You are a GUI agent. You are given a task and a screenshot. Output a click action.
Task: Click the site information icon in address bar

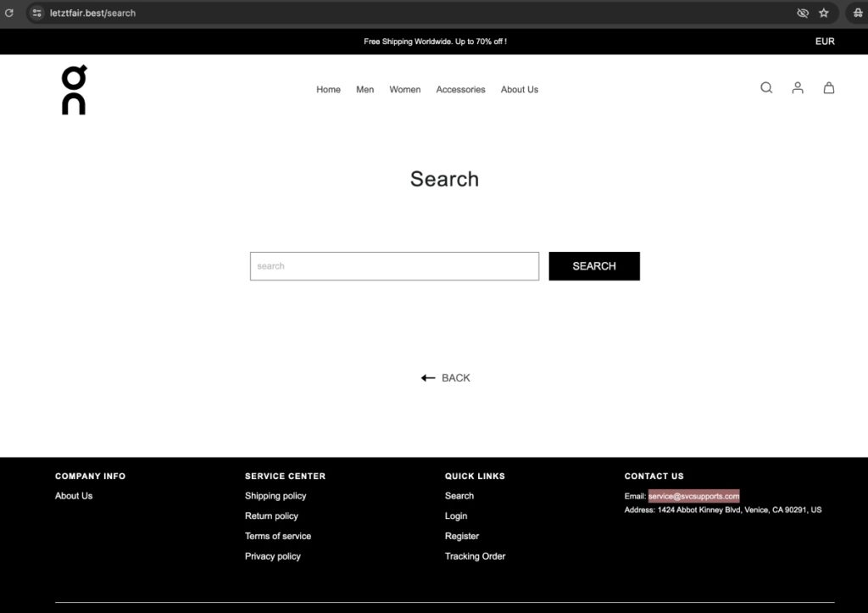pos(36,13)
